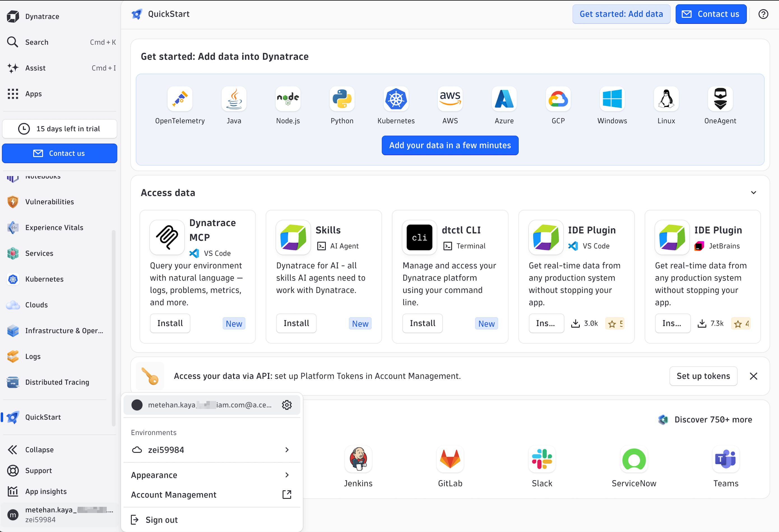Open the Jenkins integration icon
779x532 pixels.
tap(358, 459)
